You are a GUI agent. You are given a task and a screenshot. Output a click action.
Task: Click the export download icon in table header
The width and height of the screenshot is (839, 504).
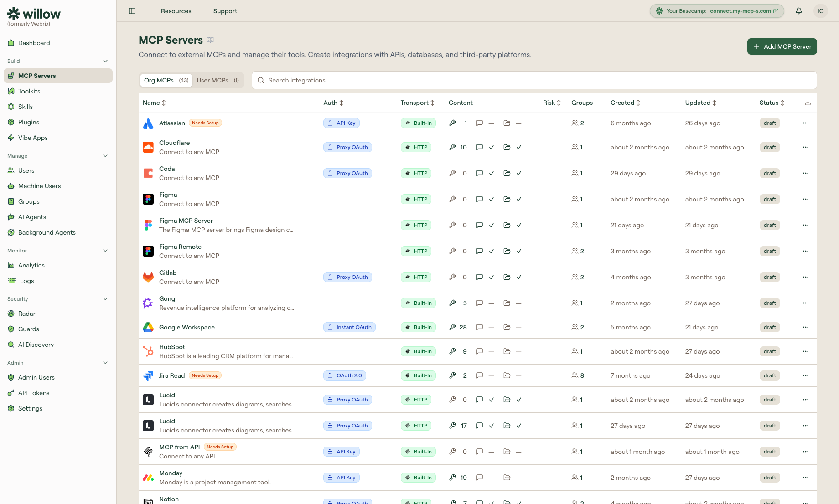808,103
